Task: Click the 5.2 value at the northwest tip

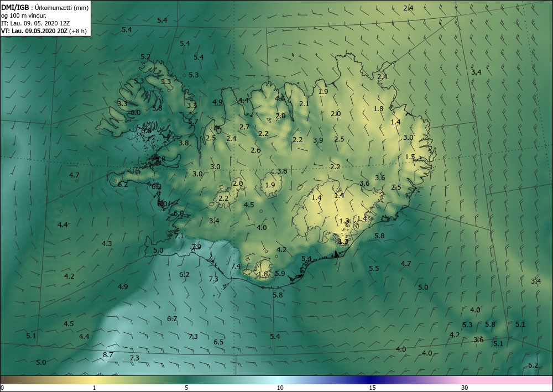Action: click(145, 57)
